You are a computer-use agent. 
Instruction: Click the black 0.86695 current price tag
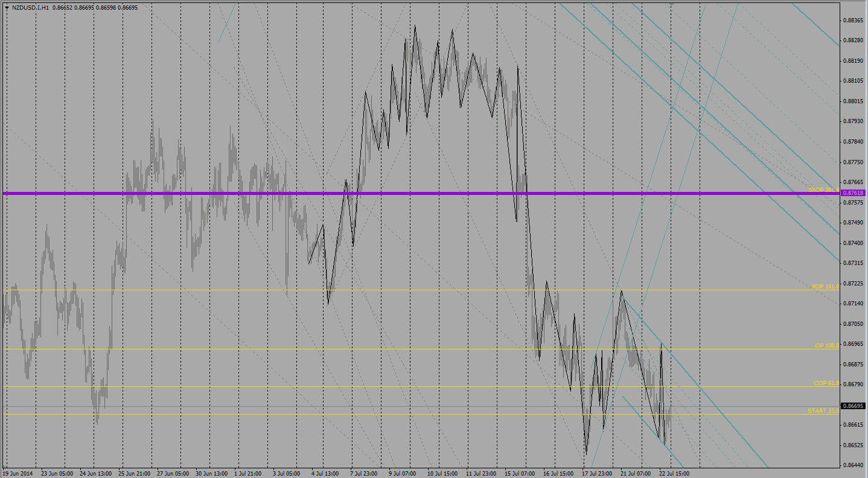point(853,406)
